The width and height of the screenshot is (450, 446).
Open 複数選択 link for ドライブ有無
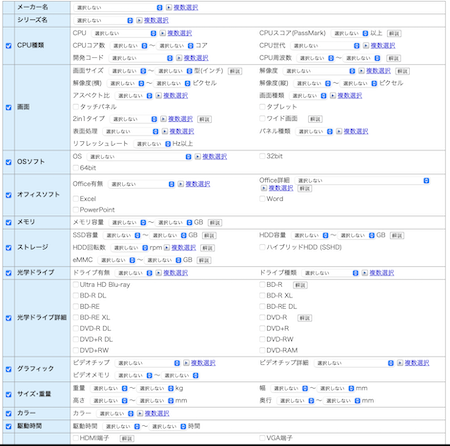(176, 273)
